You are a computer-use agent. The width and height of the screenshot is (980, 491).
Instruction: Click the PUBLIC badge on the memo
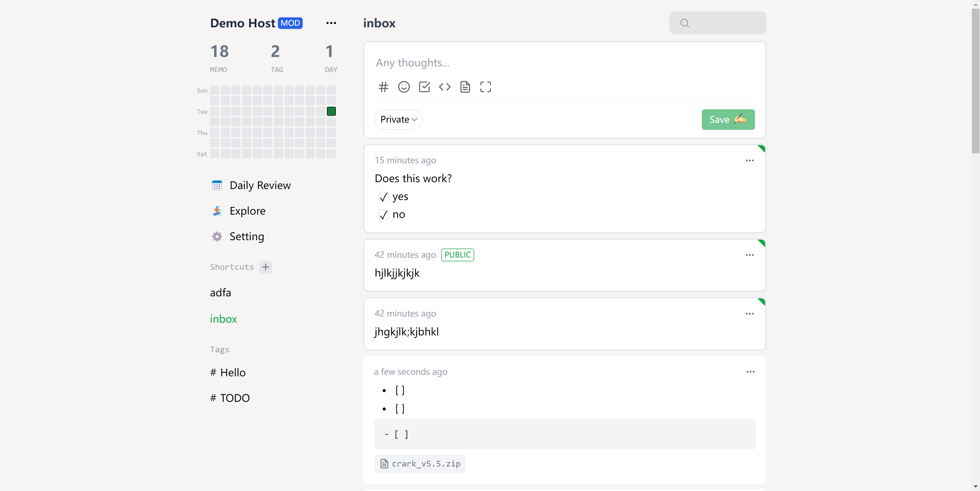click(x=457, y=255)
